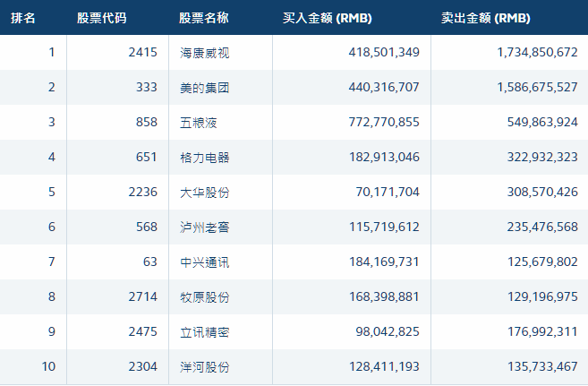Click buy amount 440,316,707
The width and height of the screenshot is (588, 386).
click(x=384, y=87)
